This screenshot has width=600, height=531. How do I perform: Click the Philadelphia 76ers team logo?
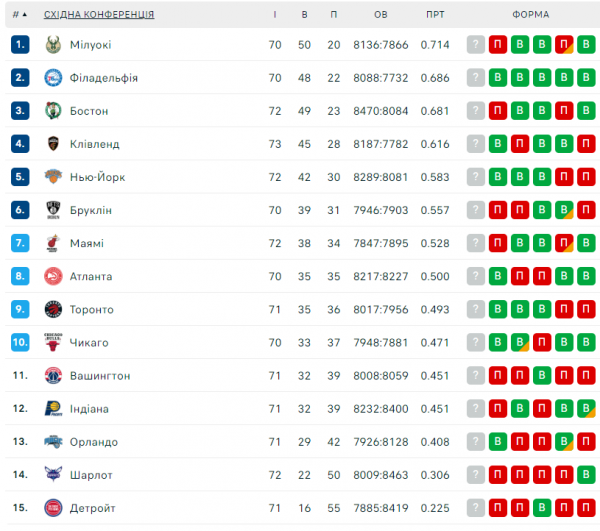pos(53,78)
